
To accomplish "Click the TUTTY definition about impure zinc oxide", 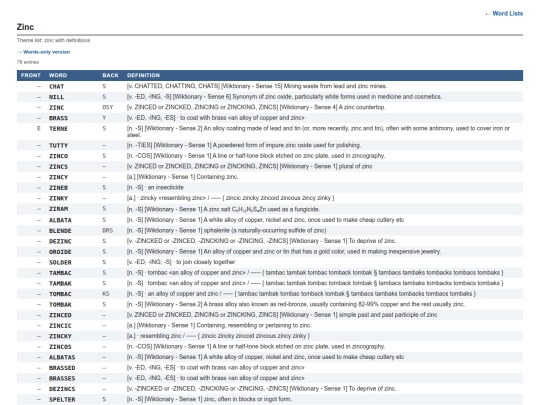I will coord(244,145).
